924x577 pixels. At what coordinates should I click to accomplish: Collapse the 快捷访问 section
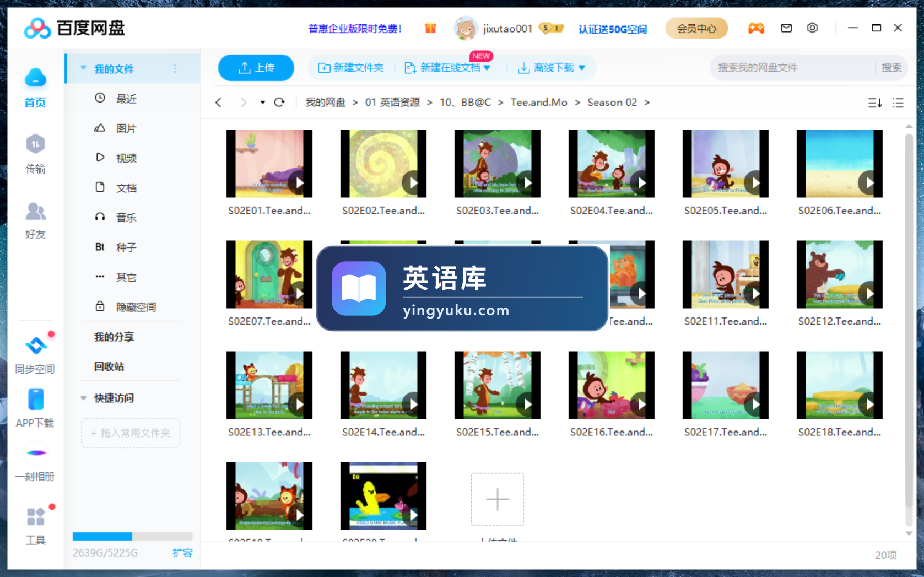coord(84,398)
